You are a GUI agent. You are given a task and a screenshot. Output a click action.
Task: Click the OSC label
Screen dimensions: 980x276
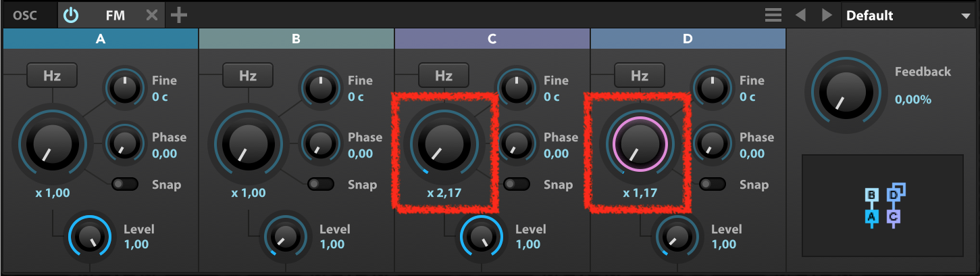[24, 15]
